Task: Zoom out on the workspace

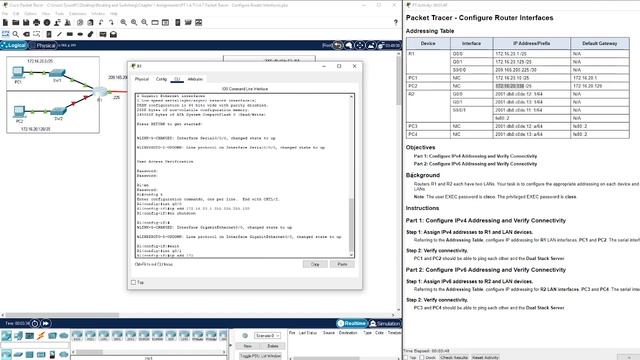Action: pos(144,22)
